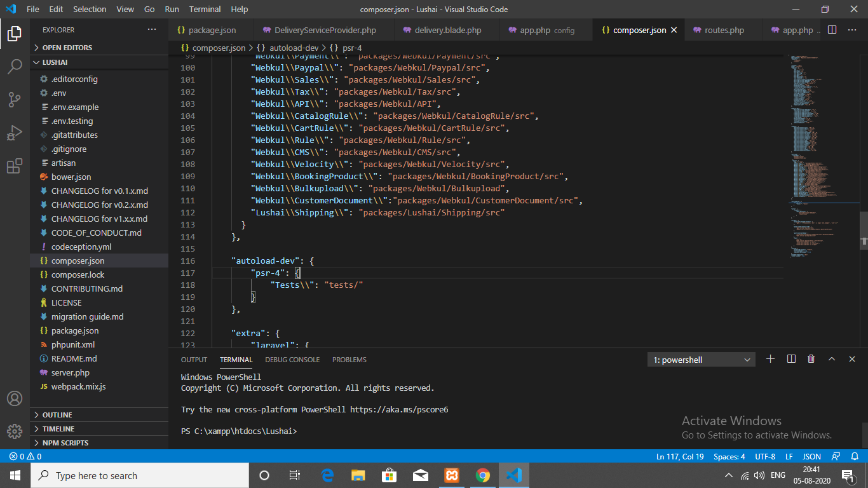This screenshot has height=488, width=868.
Task: Open the ENG language indicator
Action: click(x=778, y=475)
